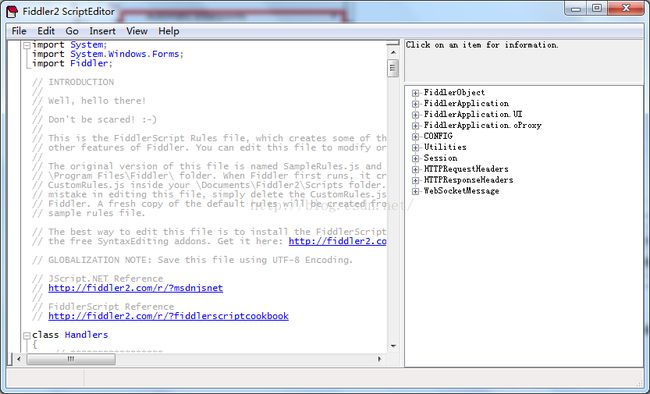Viewport: 650px width, 394px height.
Task: Collapse the import statements code fold
Action: [x=27, y=45]
